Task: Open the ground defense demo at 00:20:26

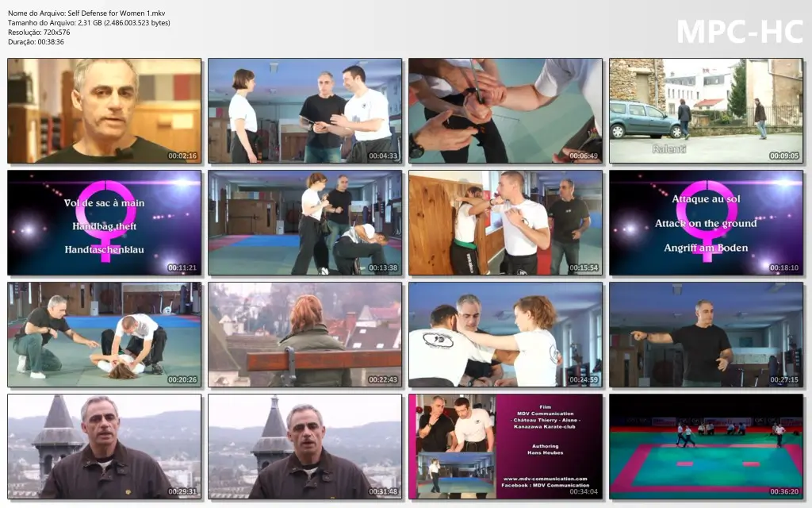Action: (104, 334)
